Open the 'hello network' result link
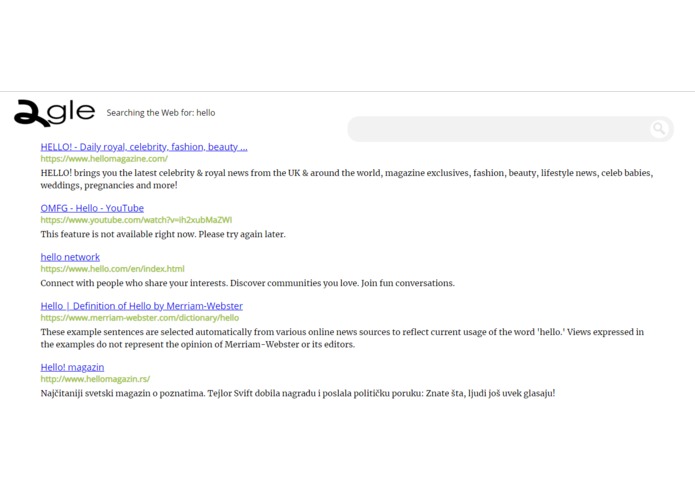This screenshot has height=494, width=695. click(x=70, y=257)
